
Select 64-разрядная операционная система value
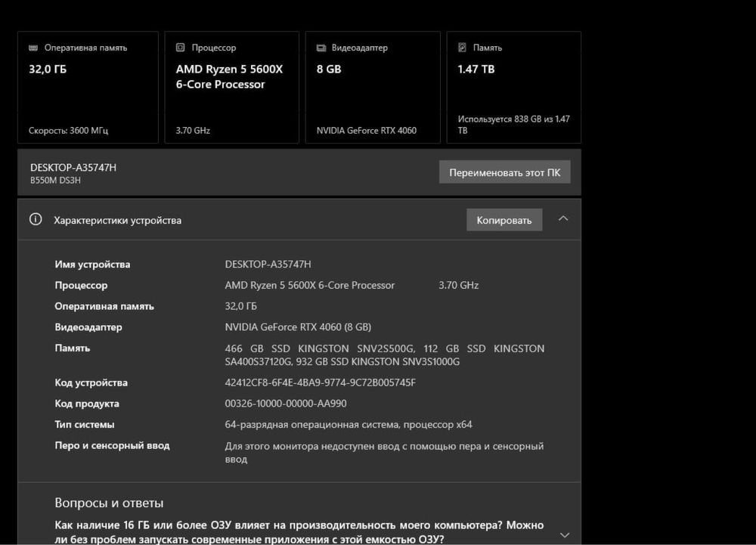coord(349,425)
